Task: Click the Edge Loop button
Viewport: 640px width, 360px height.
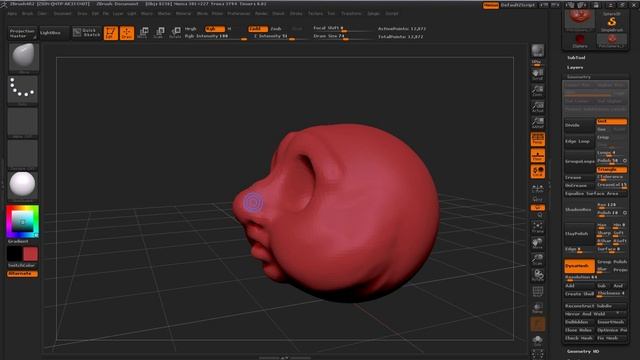Action: pyautogui.click(x=579, y=141)
